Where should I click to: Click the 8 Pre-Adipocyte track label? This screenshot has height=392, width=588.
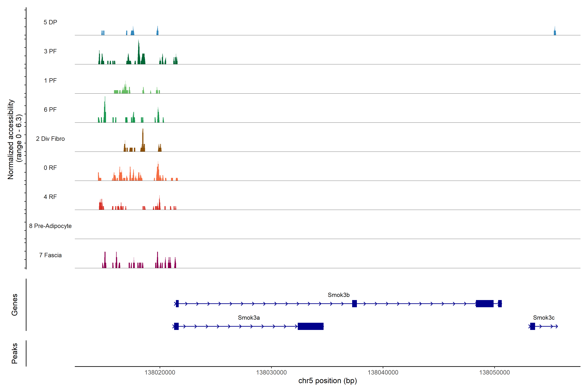tap(50, 226)
